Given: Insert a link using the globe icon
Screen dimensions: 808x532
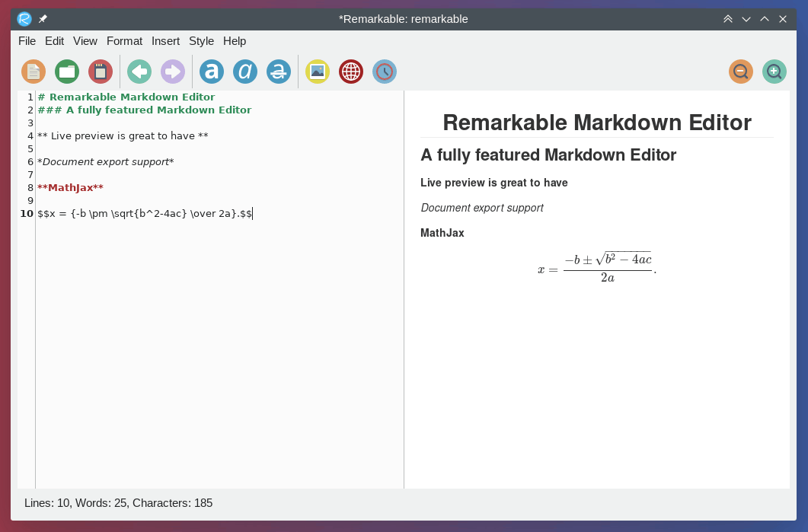Looking at the screenshot, I should tap(351, 72).
